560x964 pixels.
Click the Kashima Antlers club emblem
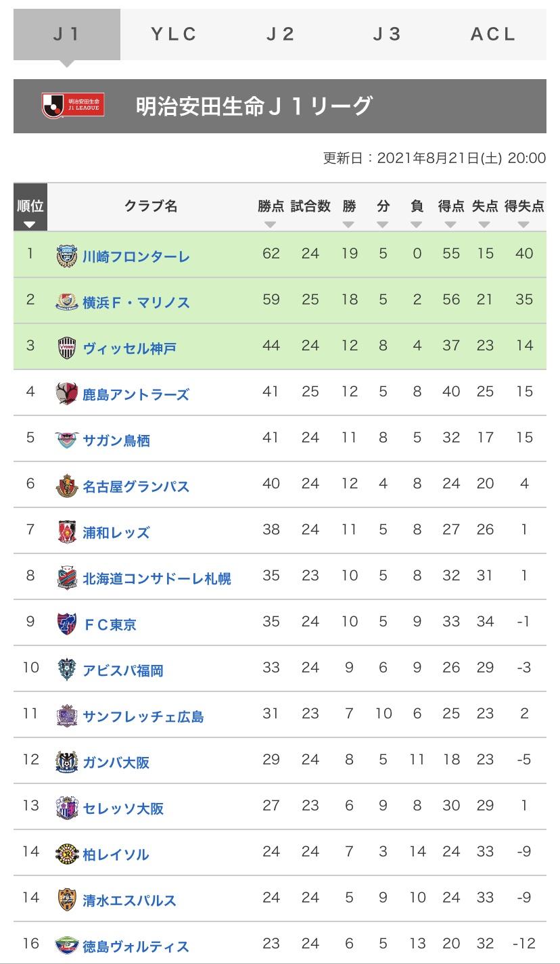(67, 394)
